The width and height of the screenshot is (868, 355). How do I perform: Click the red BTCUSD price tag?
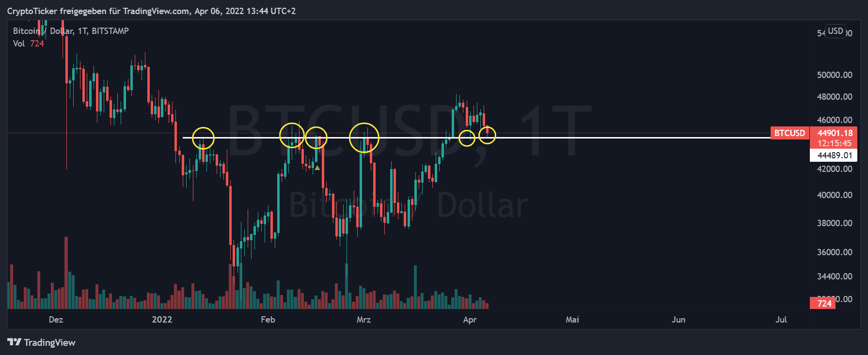(789, 133)
